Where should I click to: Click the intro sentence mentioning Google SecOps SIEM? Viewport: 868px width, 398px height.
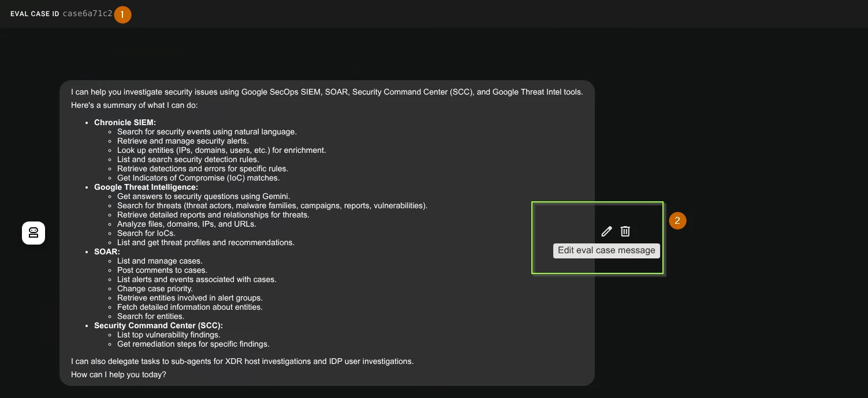(327, 92)
